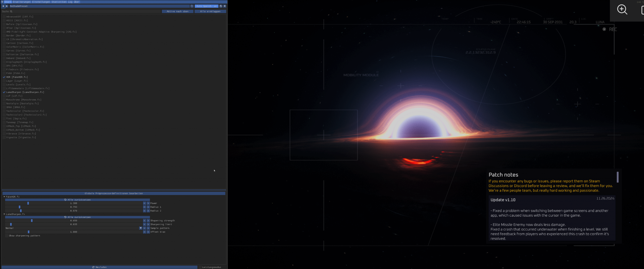Decrease Sharpening limit with left arrow
Screen dimensions: 644x269
coord(144,224)
